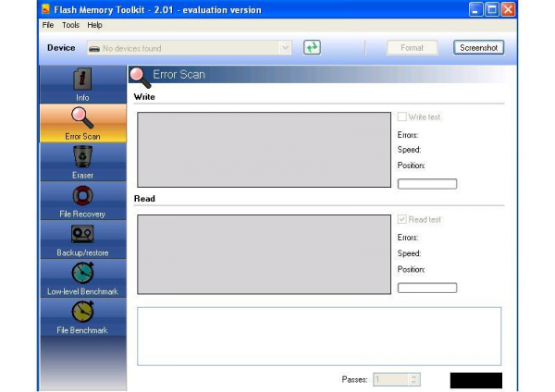
Task: Toggle the Read test checkbox
Action: pyautogui.click(x=401, y=219)
